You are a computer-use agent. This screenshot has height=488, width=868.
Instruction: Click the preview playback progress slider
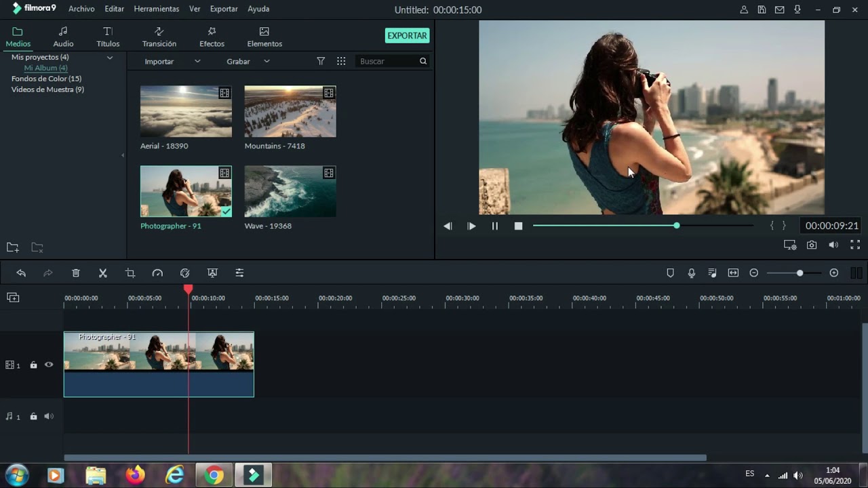(643, 226)
